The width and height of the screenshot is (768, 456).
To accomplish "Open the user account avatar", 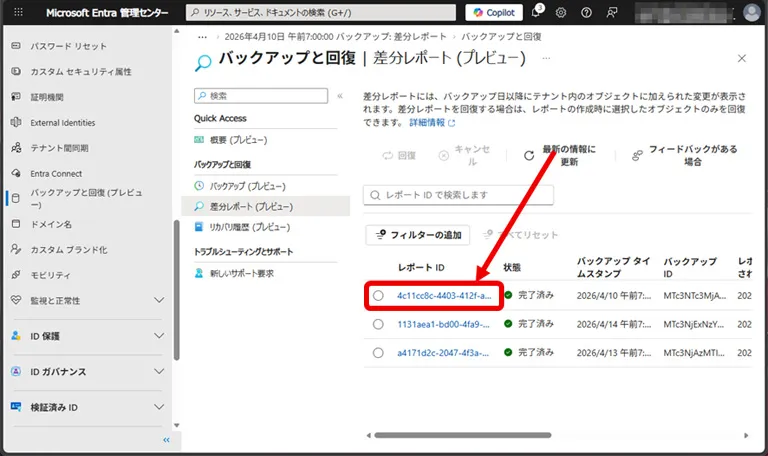I will (x=751, y=12).
